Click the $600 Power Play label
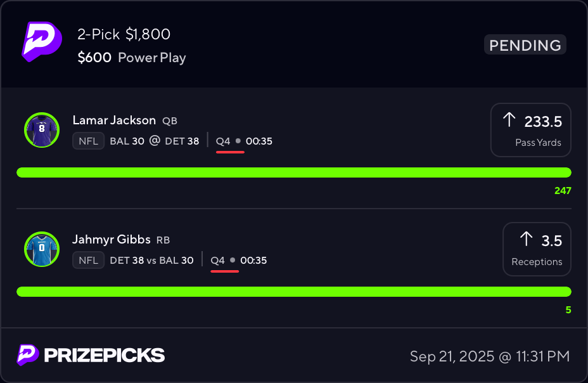The image size is (588, 383). tap(132, 58)
